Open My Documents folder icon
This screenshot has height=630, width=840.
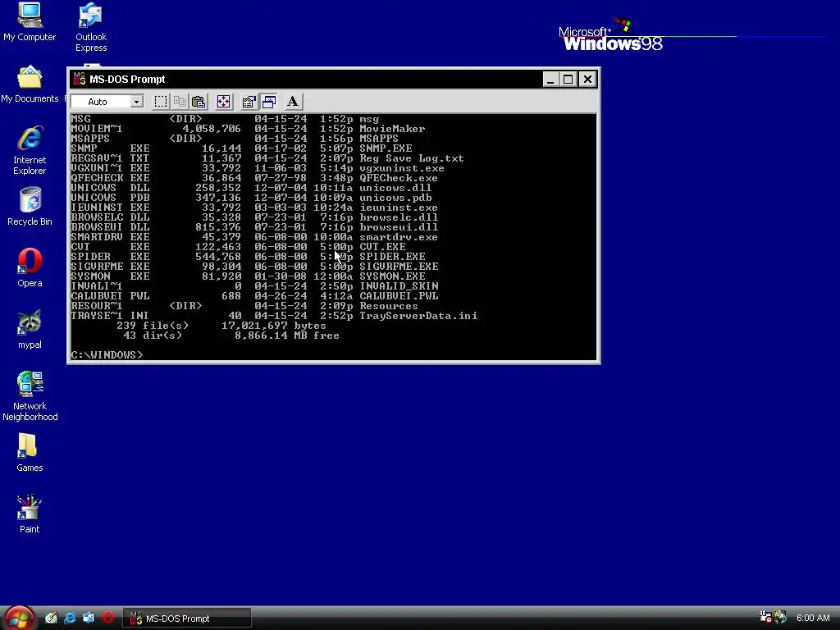pos(30,84)
